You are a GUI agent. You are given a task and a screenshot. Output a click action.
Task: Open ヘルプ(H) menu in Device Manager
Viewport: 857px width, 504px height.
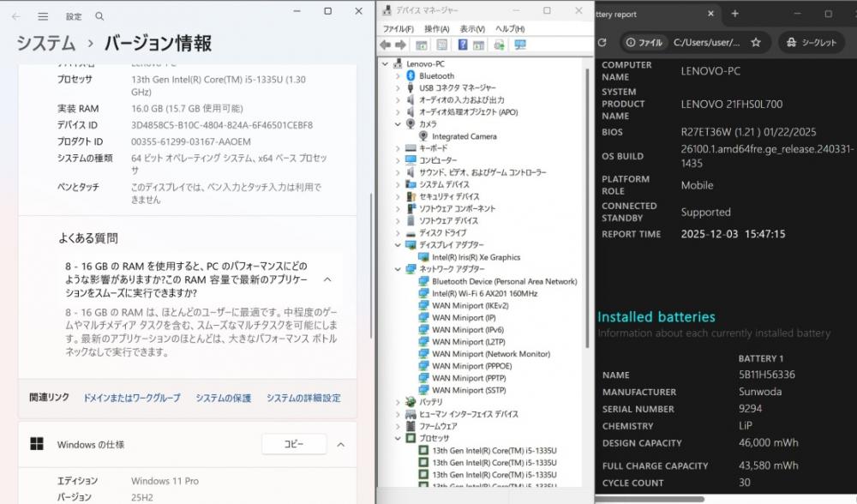510,28
